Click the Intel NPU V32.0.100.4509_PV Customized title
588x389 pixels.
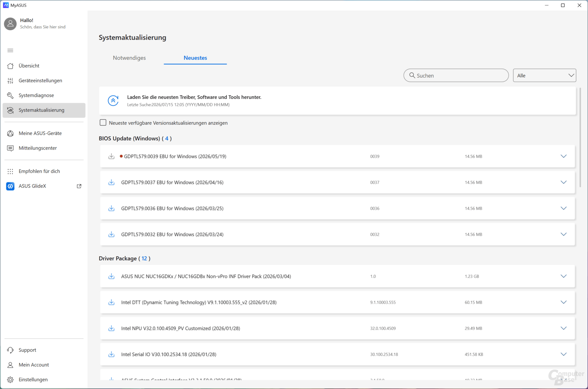181,328
